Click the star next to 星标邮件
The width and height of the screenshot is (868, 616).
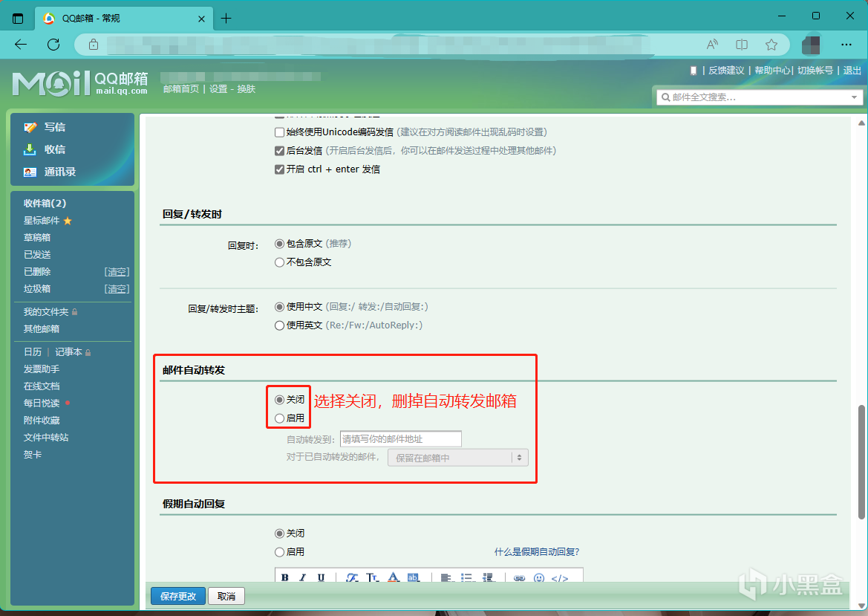[x=68, y=221]
